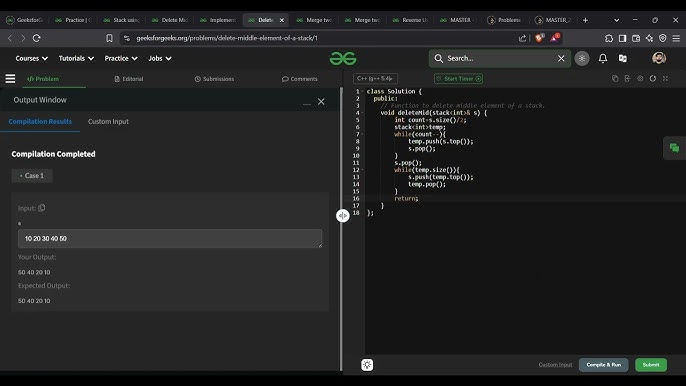This screenshot has width=686, height=386.
Task: Click the GeeksforGeeks logo
Action: [x=343, y=58]
